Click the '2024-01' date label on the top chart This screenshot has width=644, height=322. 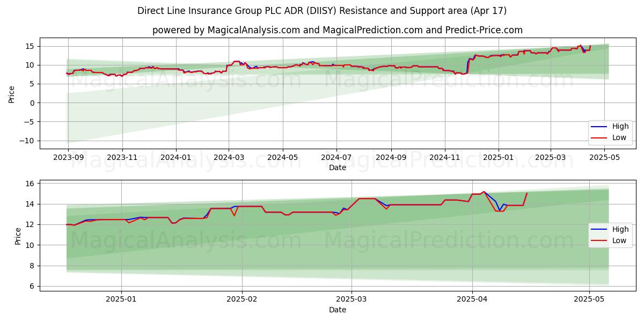pos(177,159)
